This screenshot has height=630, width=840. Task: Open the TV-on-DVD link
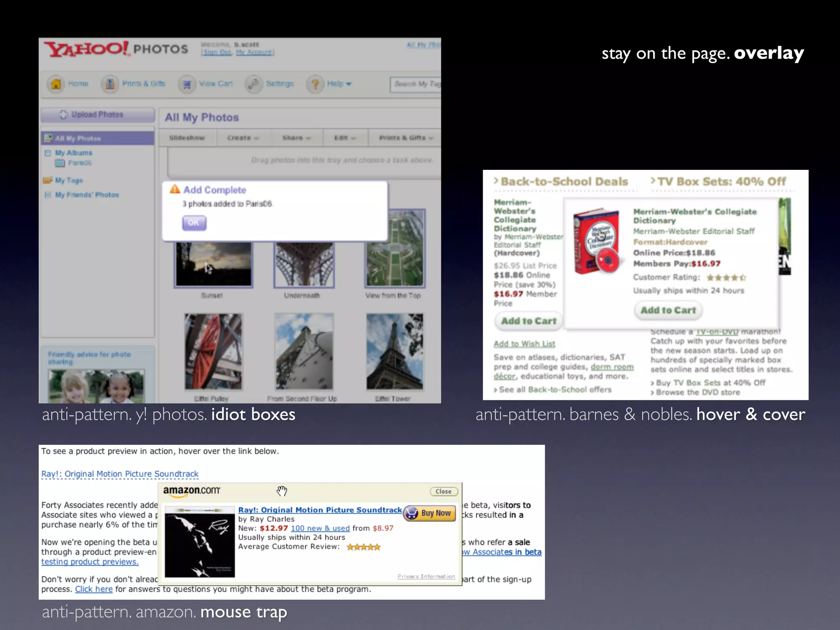tap(717, 331)
